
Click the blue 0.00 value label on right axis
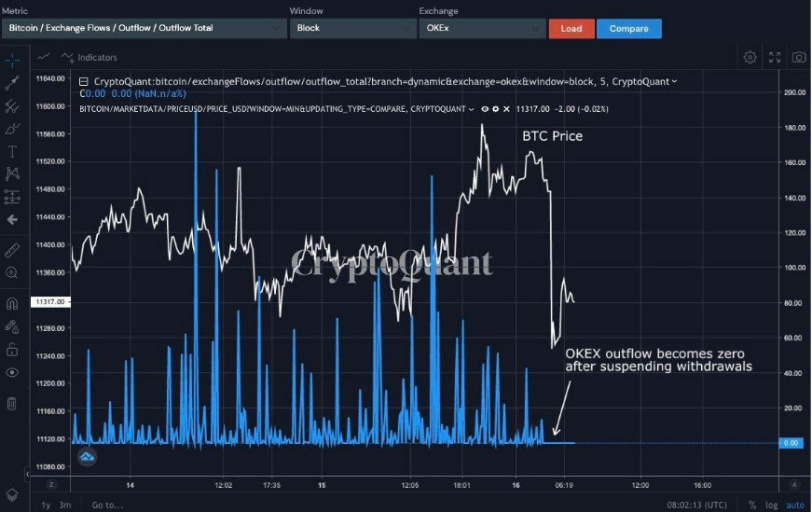pos(791,443)
